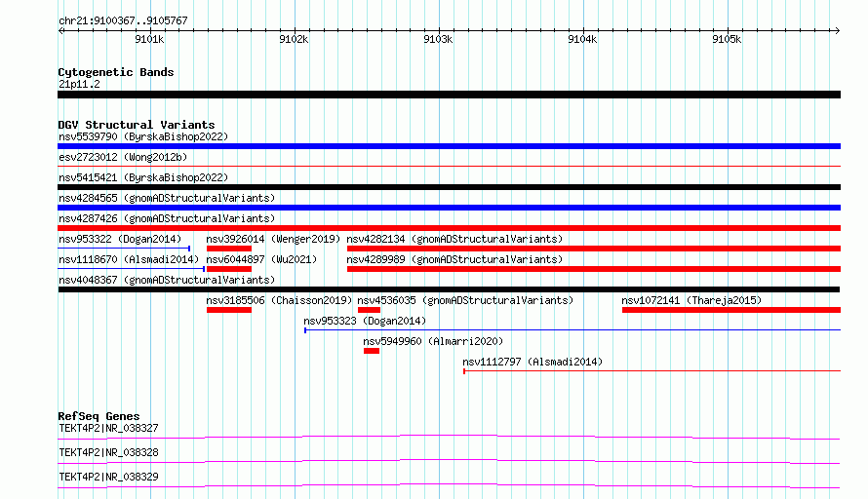Select the red nsv1072141 variant bar

click(x=731, y=310)
